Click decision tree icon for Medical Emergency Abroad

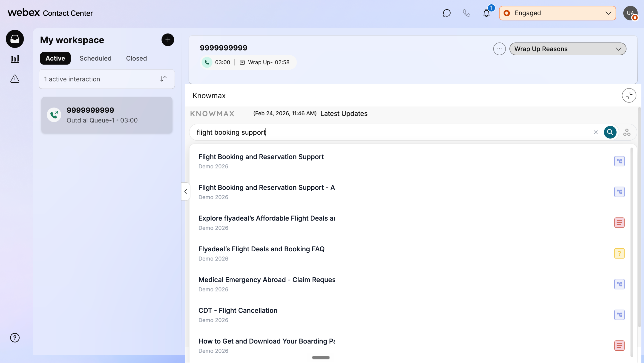click(619, 284)
